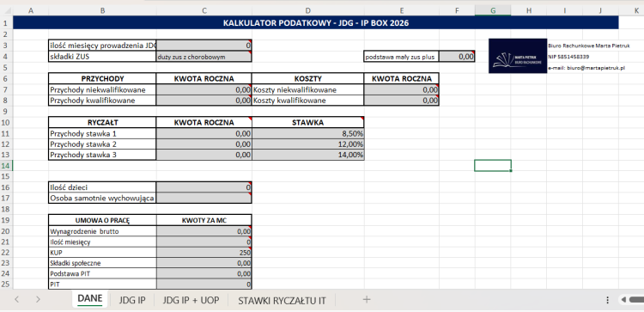Click Koszty niekwalifikowane amount cell
Viewport: 644px width, 312px height.
coord(402,89)
